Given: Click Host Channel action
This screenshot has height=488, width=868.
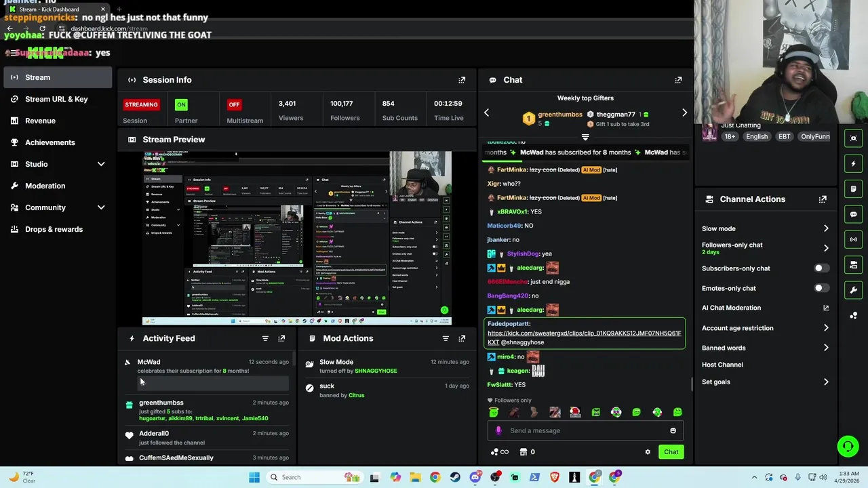Looking at the screenshot, I should pos(722,365).
